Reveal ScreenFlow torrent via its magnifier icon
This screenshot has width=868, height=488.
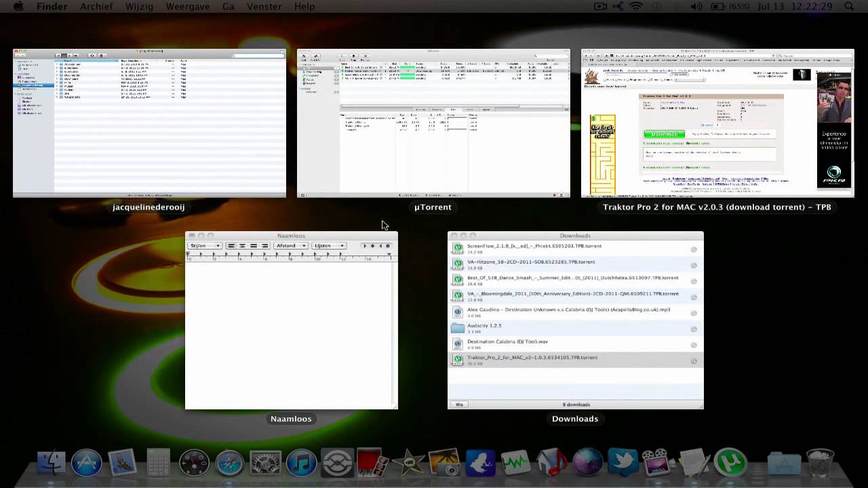click(694, 249)
